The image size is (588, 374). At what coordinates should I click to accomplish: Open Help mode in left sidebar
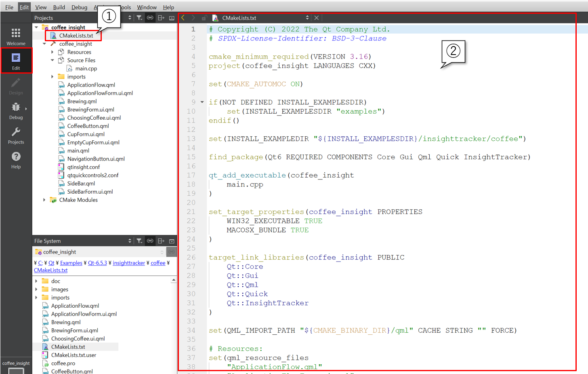16,160
